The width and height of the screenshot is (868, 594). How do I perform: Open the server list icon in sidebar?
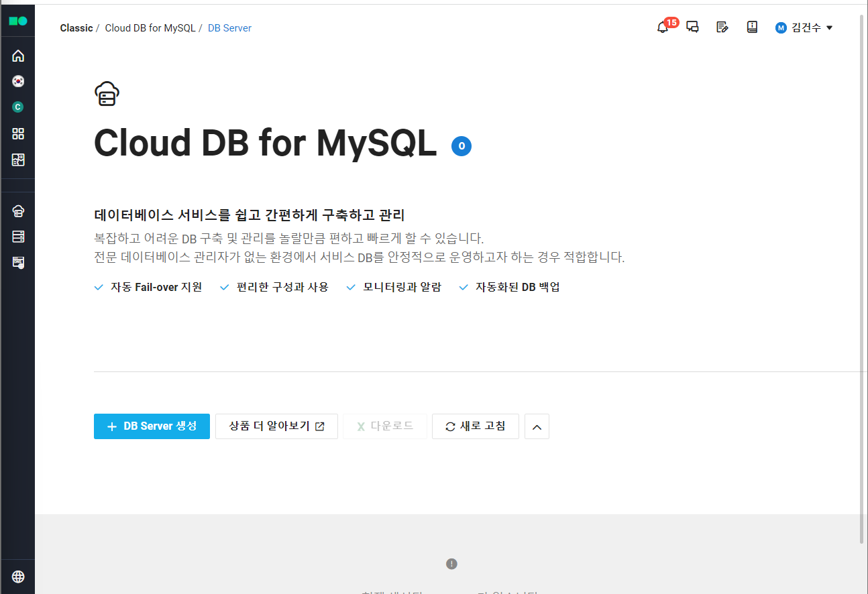click(18, 237)
